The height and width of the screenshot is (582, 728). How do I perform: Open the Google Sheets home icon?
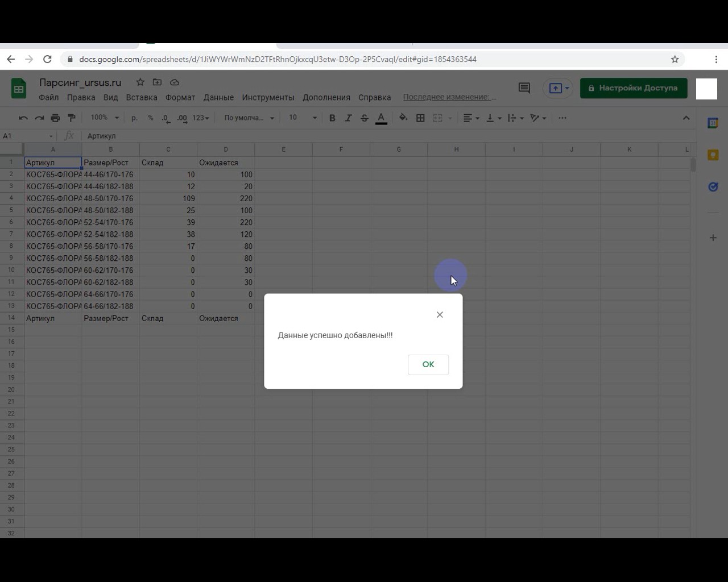pyautogui.click(x=19, y=89)
